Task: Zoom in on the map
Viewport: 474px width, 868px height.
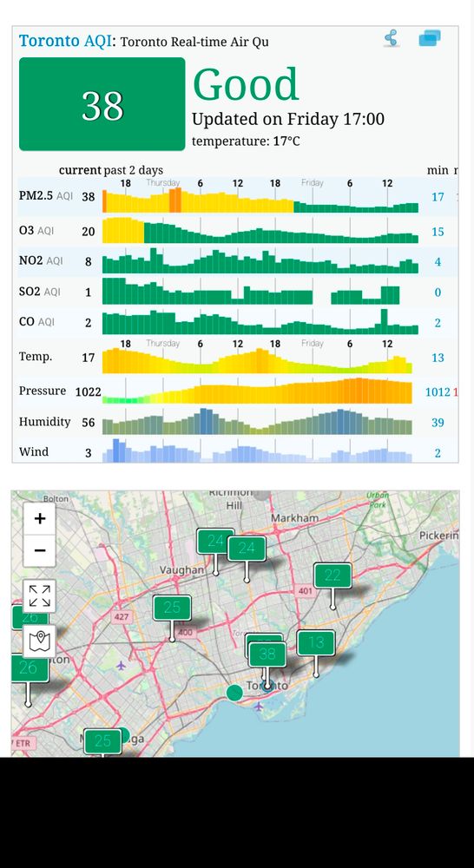Action: (x=39, y=519)
